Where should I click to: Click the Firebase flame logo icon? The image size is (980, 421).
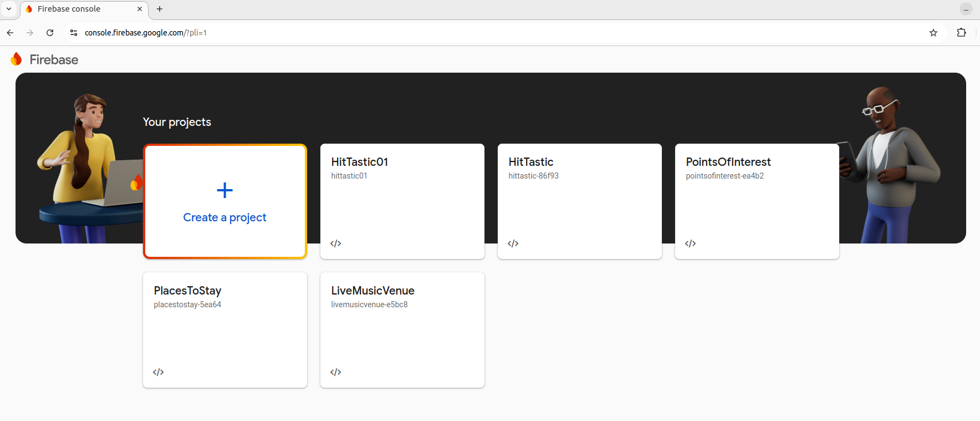click(16, 59)
